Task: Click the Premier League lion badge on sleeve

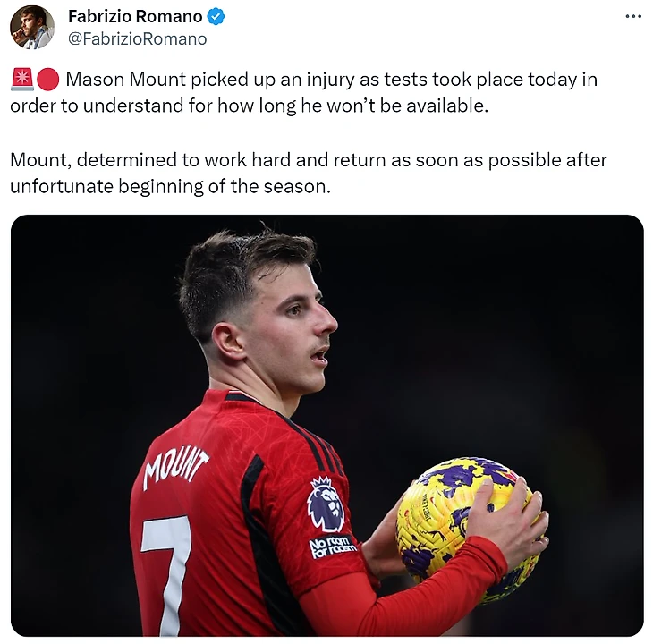Action: point(326,504)
